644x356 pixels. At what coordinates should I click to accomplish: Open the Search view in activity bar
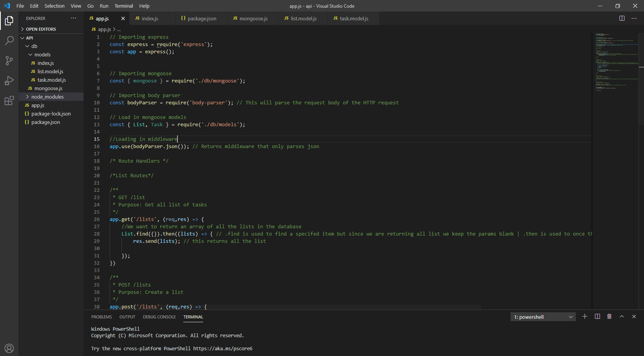pos(9,41)
